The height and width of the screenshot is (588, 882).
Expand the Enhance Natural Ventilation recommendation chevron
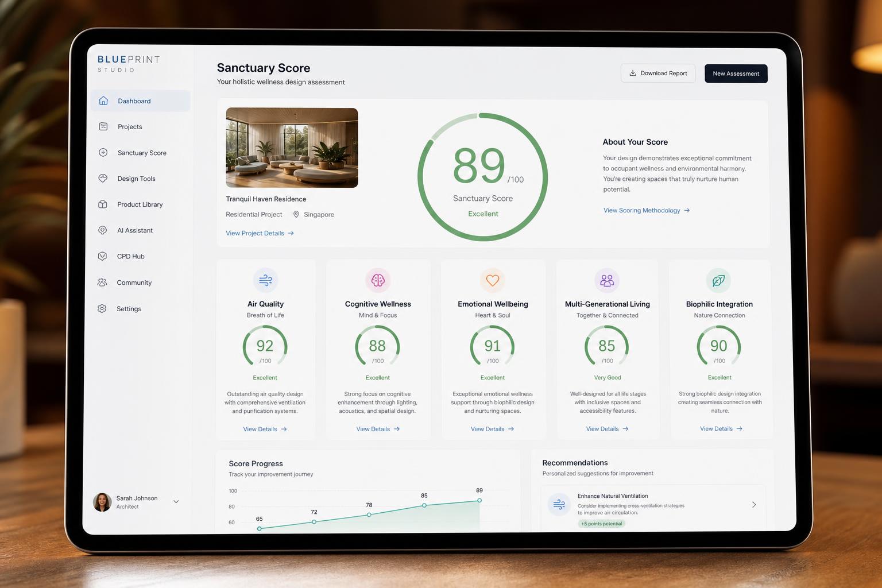754,505
